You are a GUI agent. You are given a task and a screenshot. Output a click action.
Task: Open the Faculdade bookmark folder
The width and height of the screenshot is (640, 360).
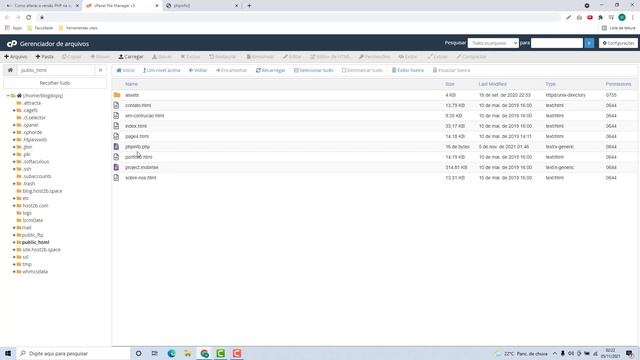[x=40, y=28]
